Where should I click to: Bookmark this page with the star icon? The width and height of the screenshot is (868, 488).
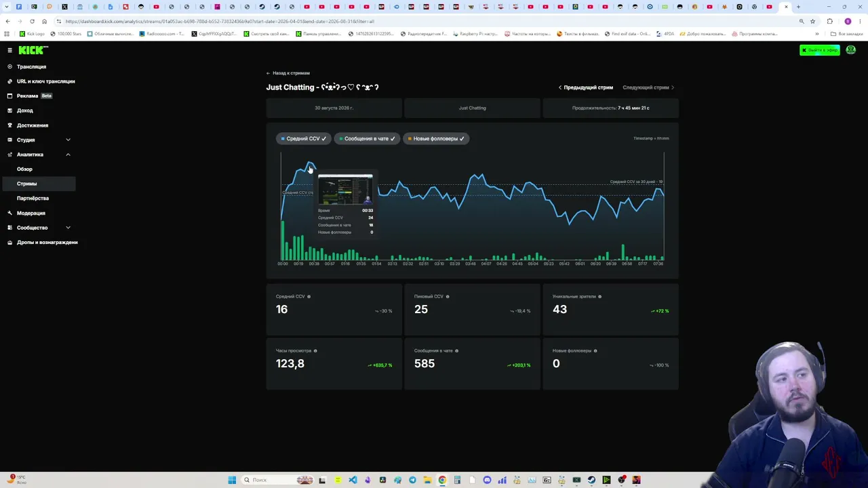pos(812,21)
